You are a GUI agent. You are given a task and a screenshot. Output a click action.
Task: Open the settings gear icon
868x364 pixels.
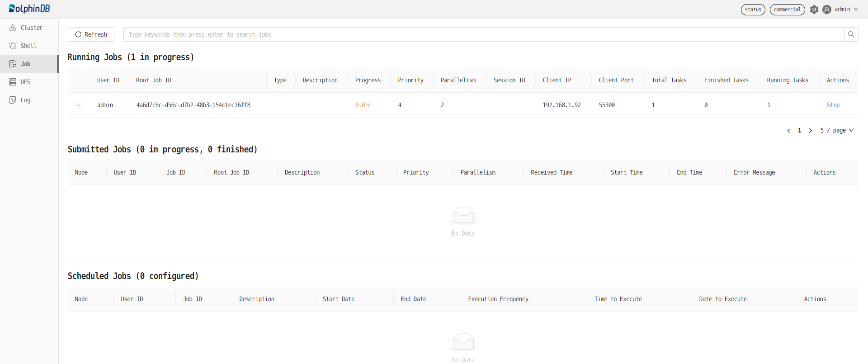point(814,9)
